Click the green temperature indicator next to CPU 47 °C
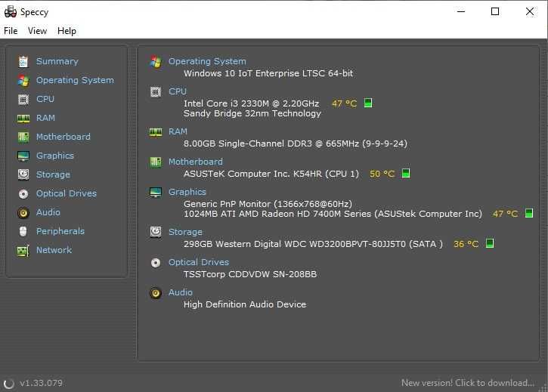 pos(368,103)
